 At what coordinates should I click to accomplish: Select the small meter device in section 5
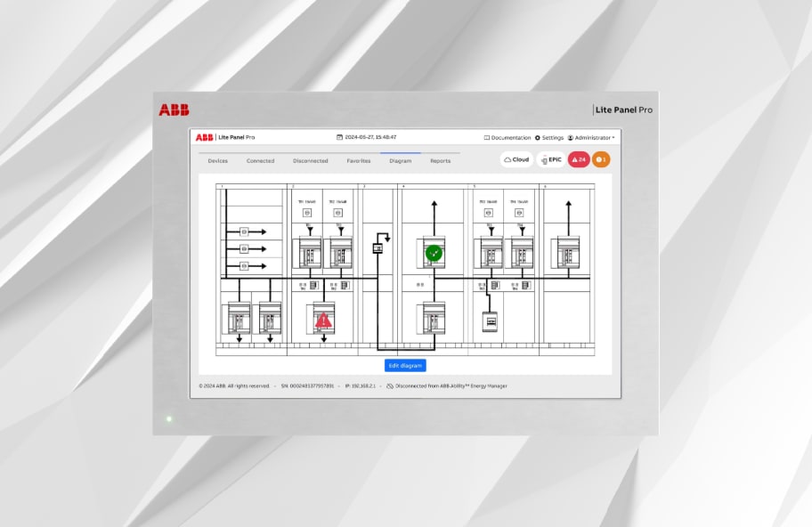tap(490, 320)
